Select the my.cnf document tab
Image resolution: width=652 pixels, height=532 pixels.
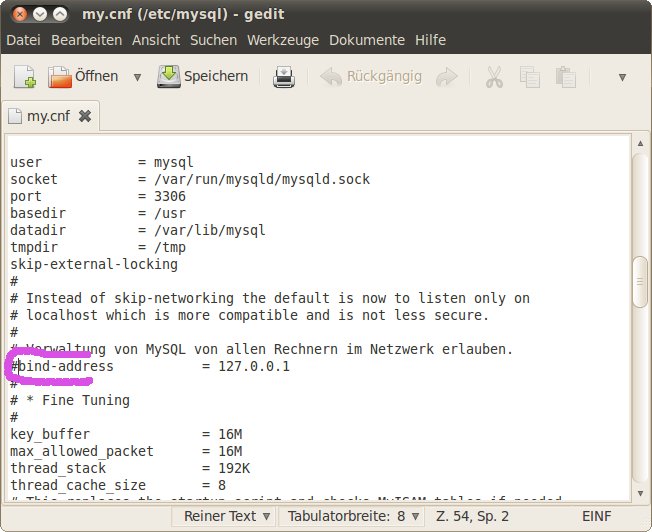(x=46, y=116)
